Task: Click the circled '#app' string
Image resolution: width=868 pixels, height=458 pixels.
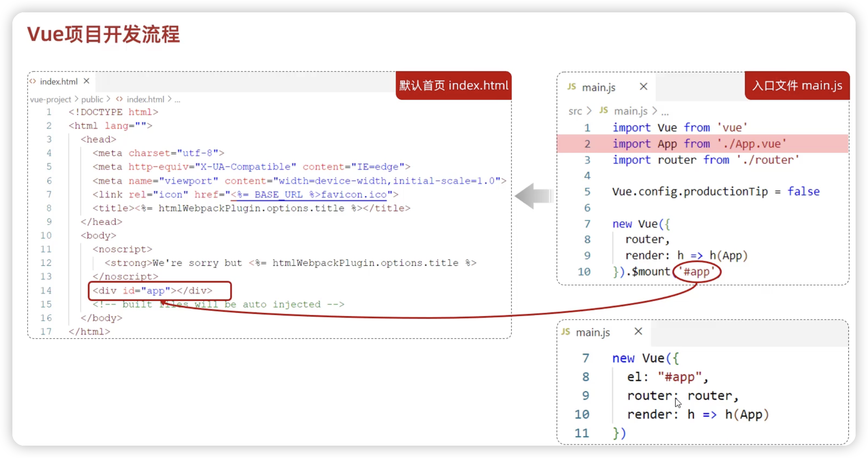Action: (x=697, y=272)
